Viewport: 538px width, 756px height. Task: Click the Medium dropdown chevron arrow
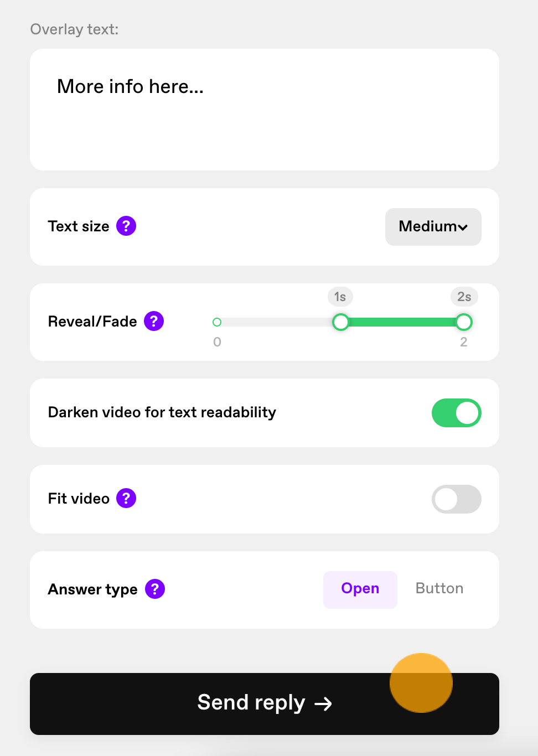463,227
